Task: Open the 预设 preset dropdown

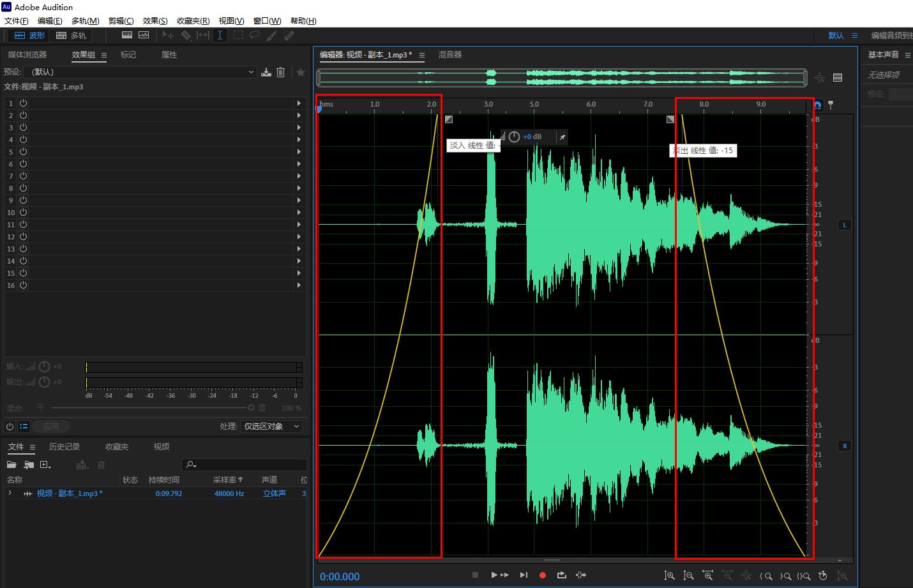Action: click(x=140, y=72)
